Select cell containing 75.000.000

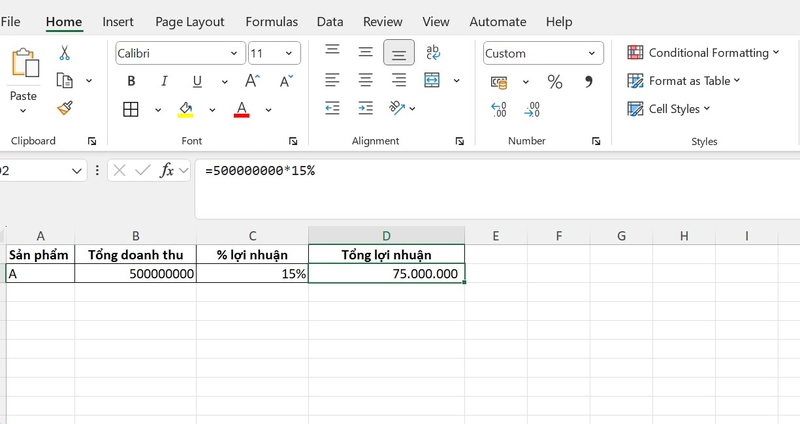click(x=386, y=273)
